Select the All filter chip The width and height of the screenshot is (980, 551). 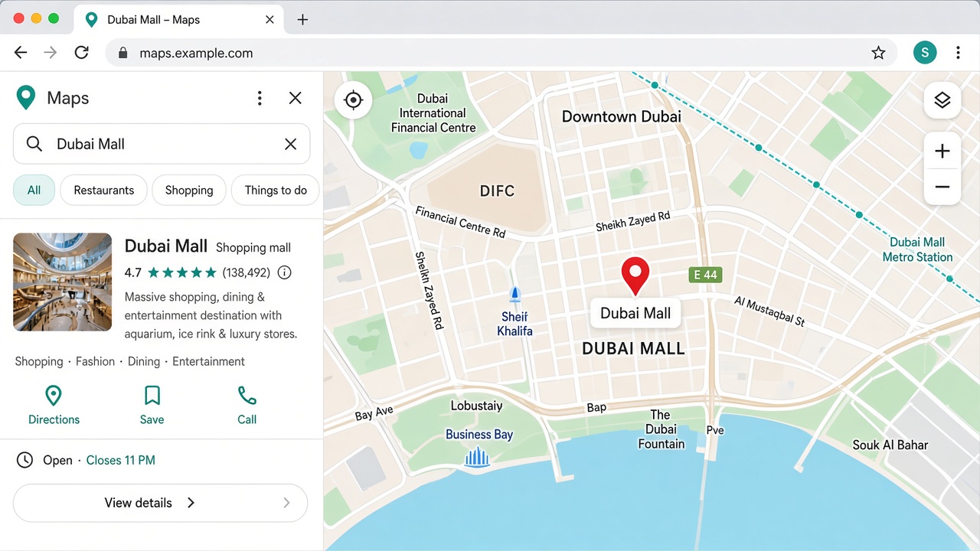34,190
